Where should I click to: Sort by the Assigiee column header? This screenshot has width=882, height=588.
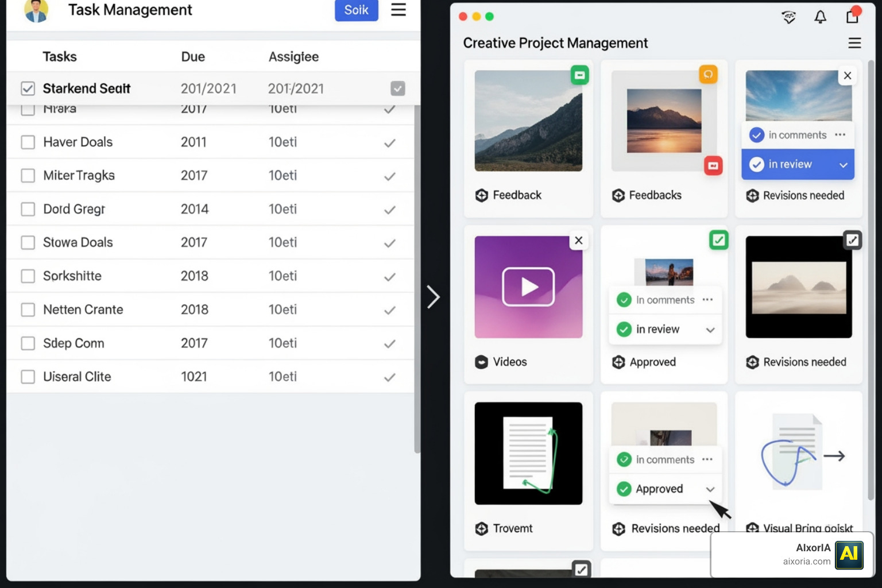tap(293, 57)
